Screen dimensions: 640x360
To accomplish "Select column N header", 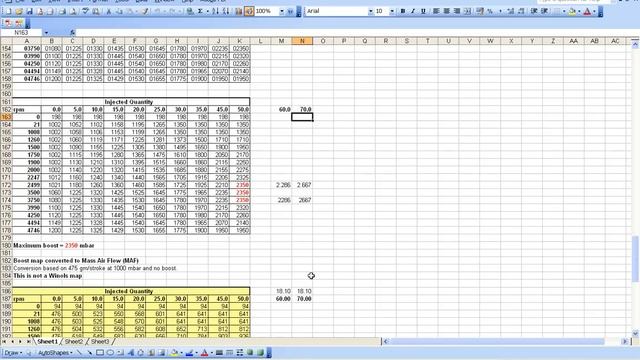I will 302,41.
